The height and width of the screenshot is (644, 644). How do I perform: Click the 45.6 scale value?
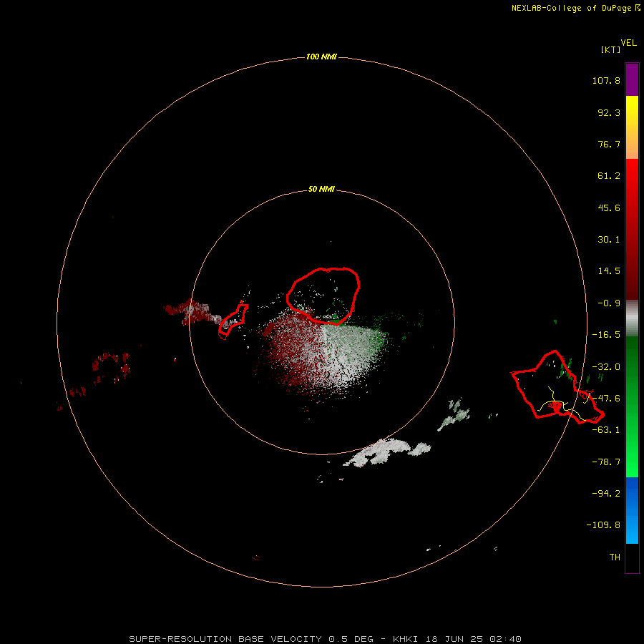click(x=609, y=208)
